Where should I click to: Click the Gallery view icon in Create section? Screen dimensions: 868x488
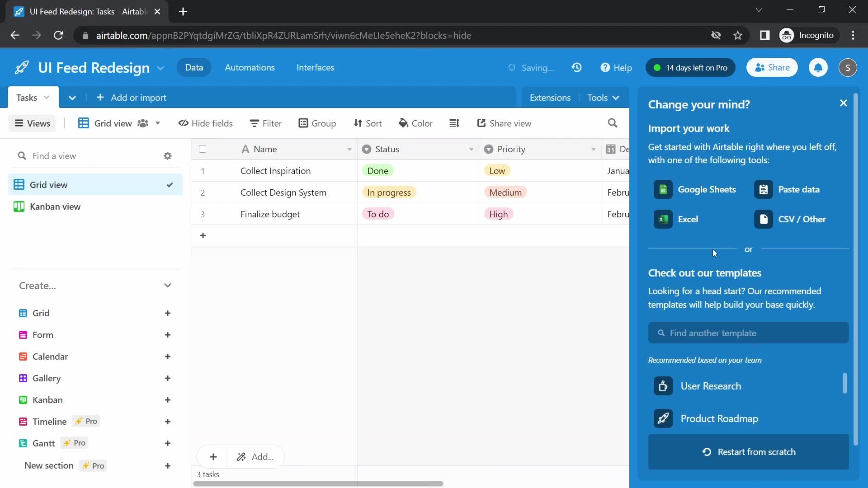pos(22,378)
